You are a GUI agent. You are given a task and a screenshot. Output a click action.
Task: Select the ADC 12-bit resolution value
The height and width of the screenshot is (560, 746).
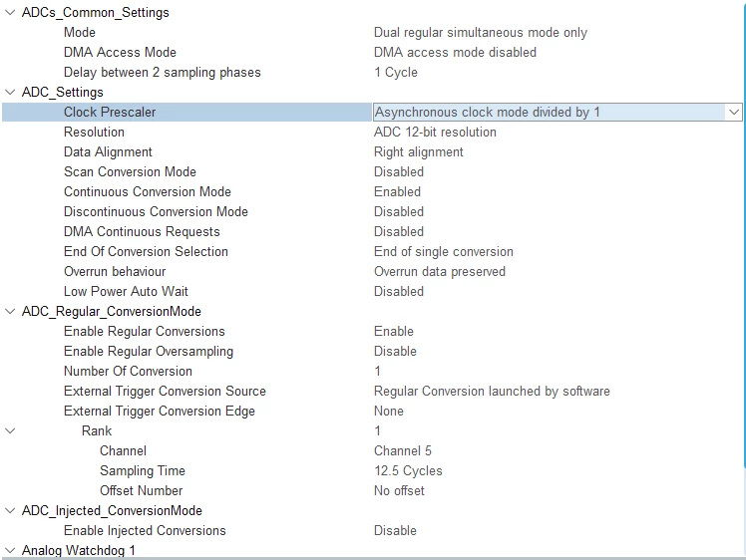435,133
